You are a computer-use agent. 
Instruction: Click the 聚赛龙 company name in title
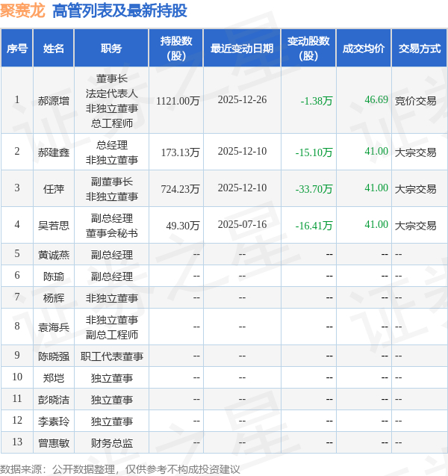(x=22, y=10)
